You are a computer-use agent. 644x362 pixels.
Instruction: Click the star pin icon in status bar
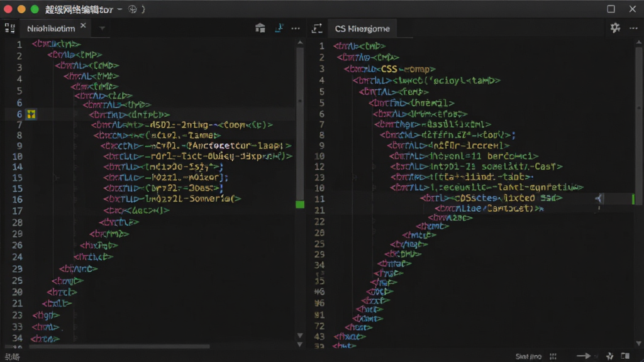coord(610,356)
